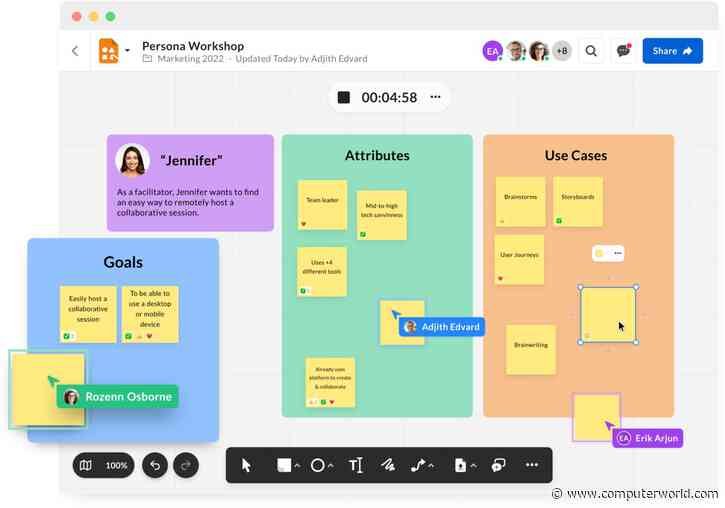This screenshot has height=508, width=725.
Task: Expand the sticky note tool options caret
Action: click(x=297, y=465)
